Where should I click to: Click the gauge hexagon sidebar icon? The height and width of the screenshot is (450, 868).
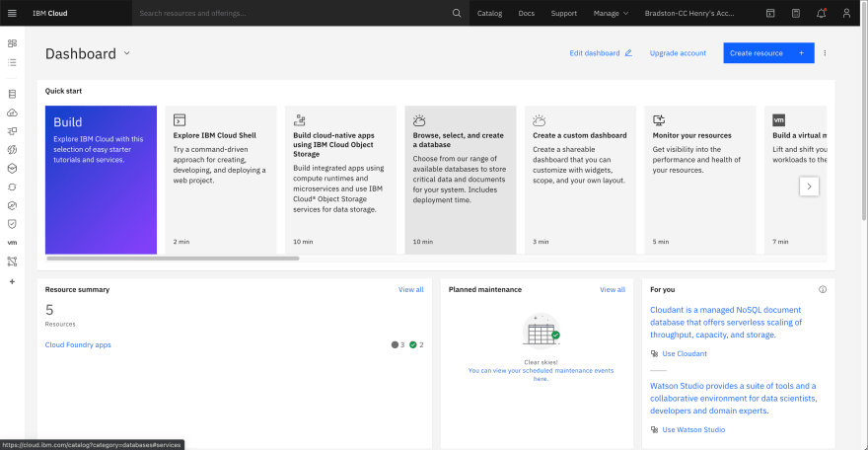click(x=12, y=205)
